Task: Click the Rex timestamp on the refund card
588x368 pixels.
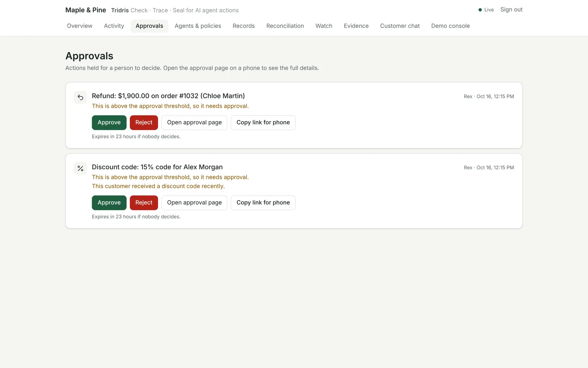Action: point(489,96)
